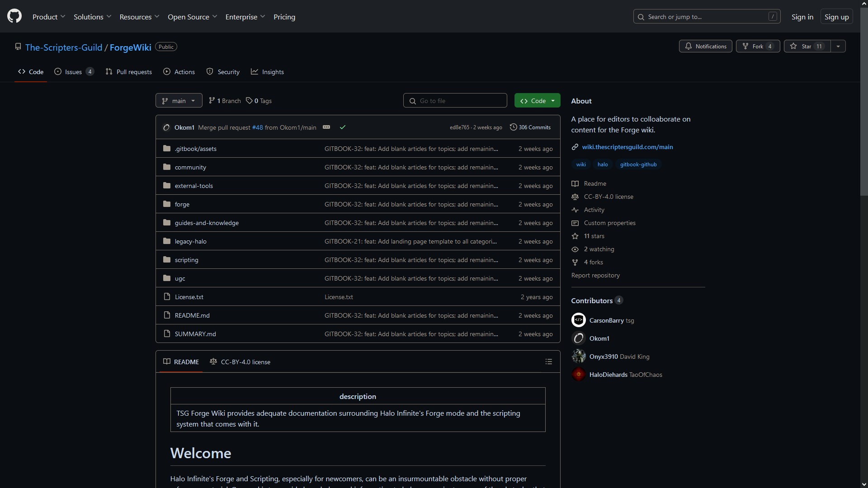Open Onyx3910 contributor avatar
Image resolution: width=868 pixels, height=488 pixels.
[x=578, y=356]
